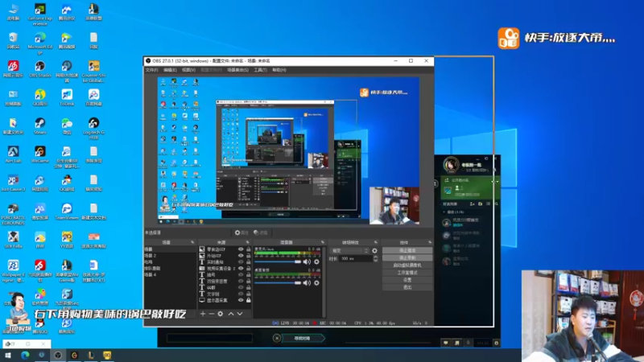Toggle lock on 文字链 source
The height and width of the screenshot is (362, 644).
(x=248, y=294)
